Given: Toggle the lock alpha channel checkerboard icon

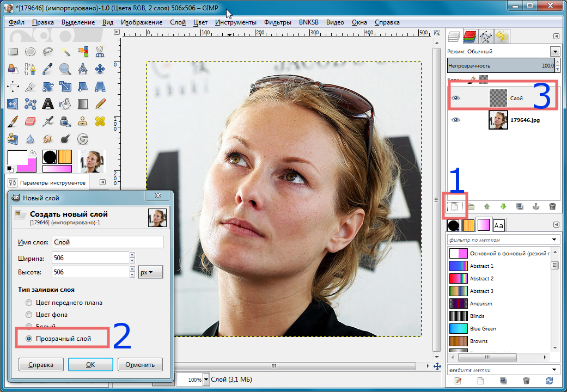Looking at the screenshot, I should point(484,79).
